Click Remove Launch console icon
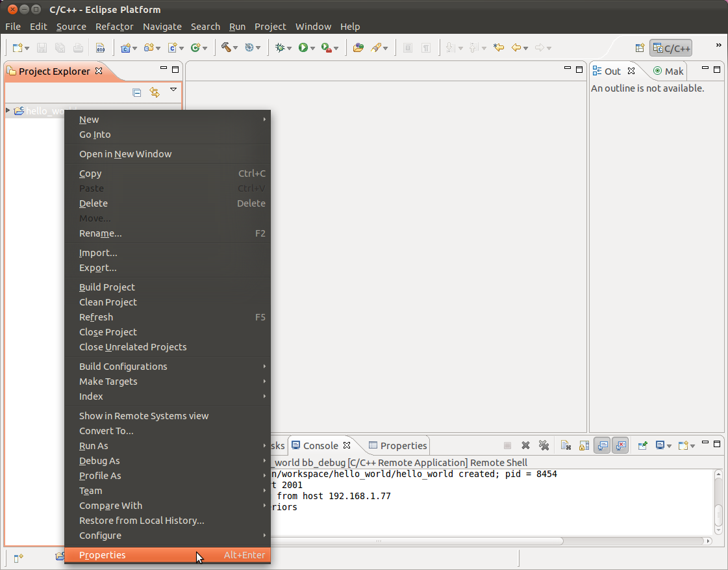728x570 pixels. [x=525, y=445]
